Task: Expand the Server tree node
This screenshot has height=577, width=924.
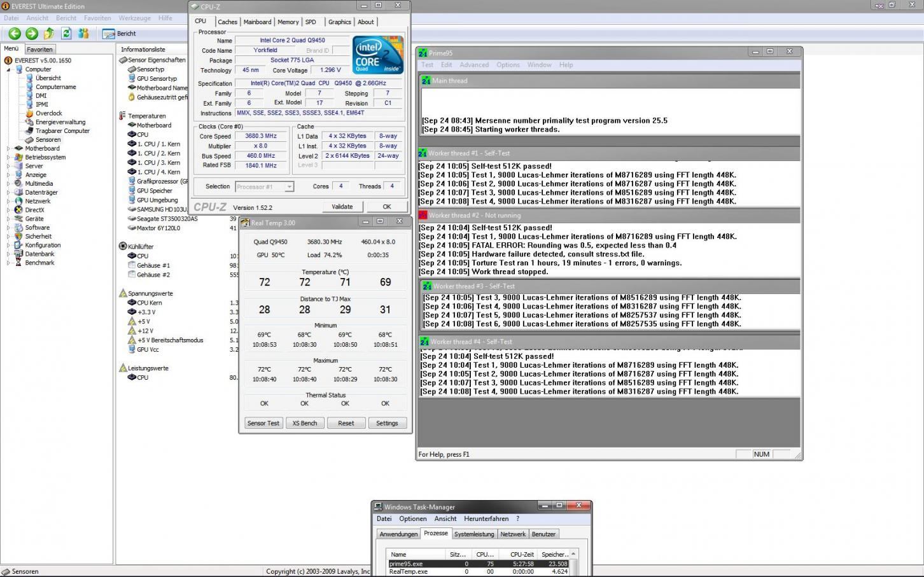Action: pos(9,166)
